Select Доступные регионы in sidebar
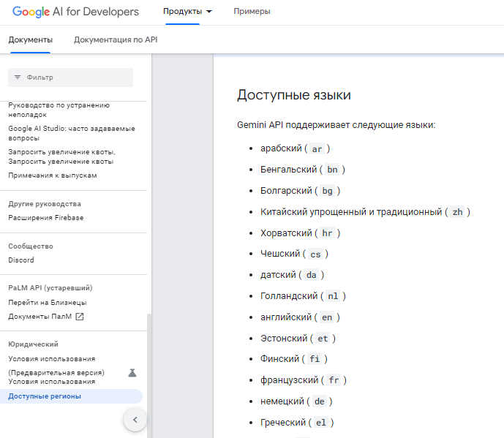The width and height of the screenshot is (504, 438). (71, 396)
